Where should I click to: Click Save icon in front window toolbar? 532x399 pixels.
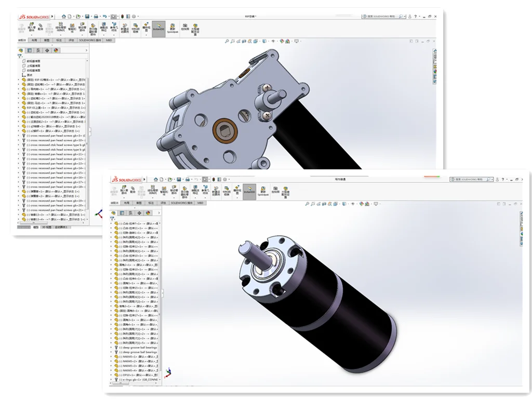coord(179,179)
